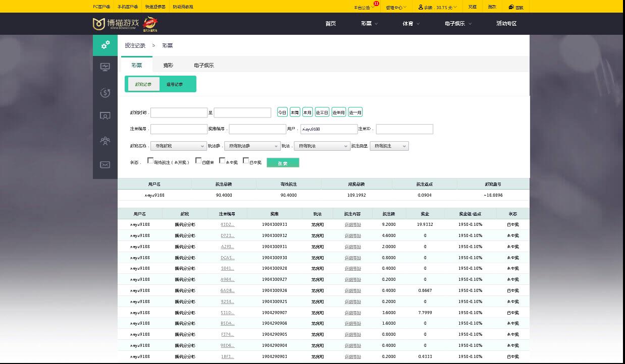The image size is (625, 364).
Task: Click the gears settings icon in sidebar
Action: click(105, 45)
